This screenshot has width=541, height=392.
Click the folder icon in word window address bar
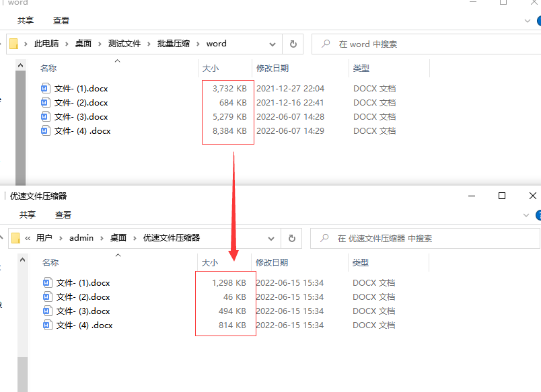click(x=14, y=44)
